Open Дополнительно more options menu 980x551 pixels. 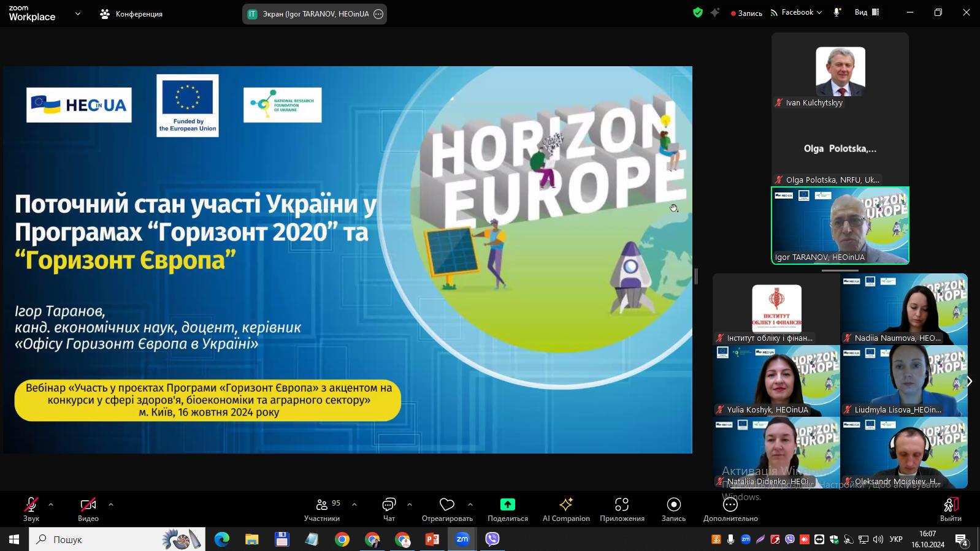coord(730,509)
